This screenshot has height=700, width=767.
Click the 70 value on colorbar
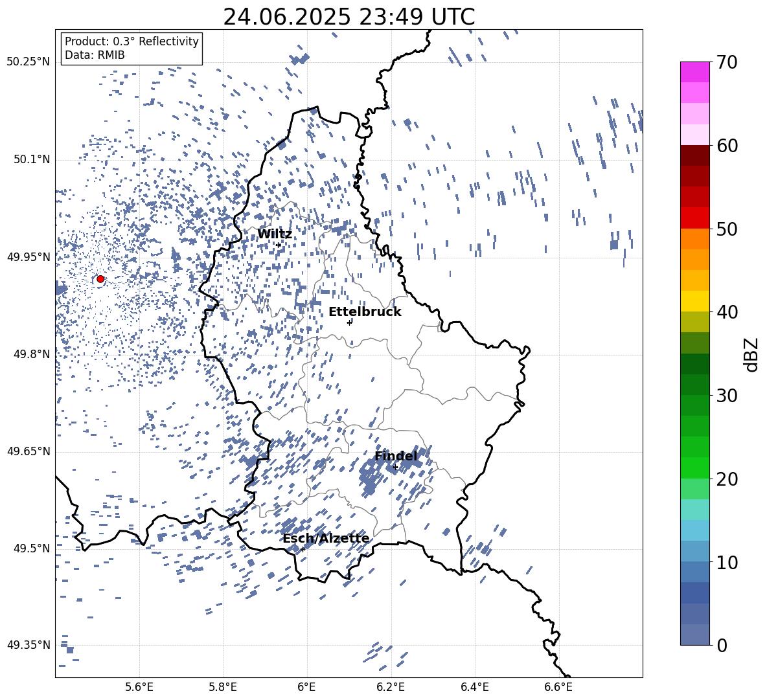727,62
